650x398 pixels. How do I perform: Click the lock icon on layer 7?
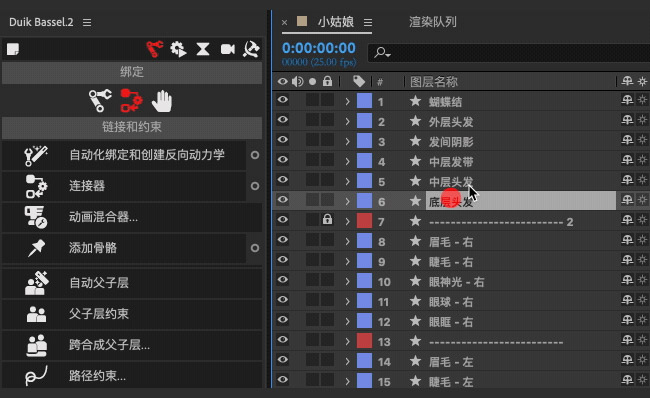pyautogui.click(x=327, y=219)
